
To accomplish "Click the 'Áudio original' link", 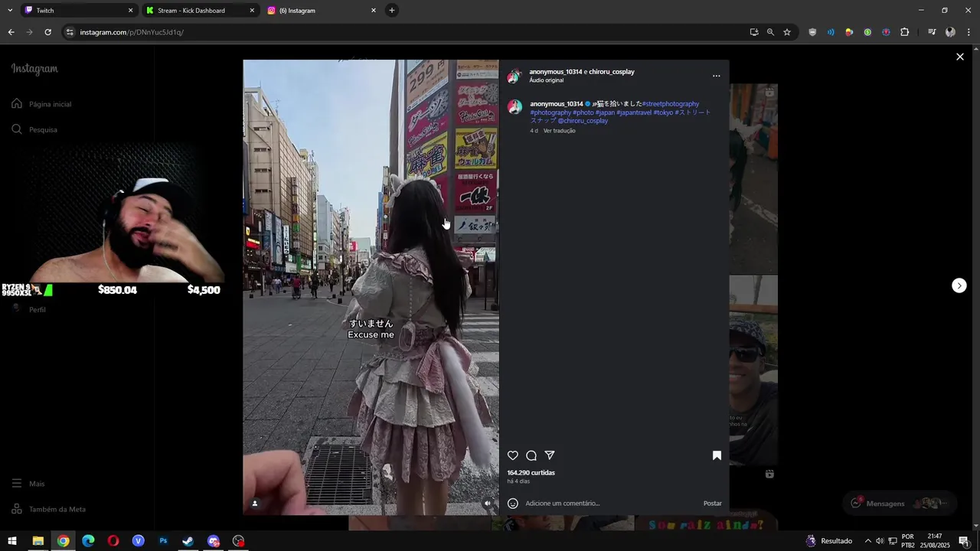I will [547, 80].
